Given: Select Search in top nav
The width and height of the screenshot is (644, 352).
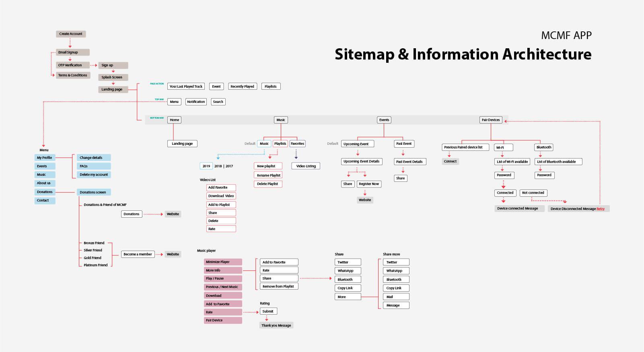Looking at the screenshot, I should pyautogui.click(x=218, y=102).
